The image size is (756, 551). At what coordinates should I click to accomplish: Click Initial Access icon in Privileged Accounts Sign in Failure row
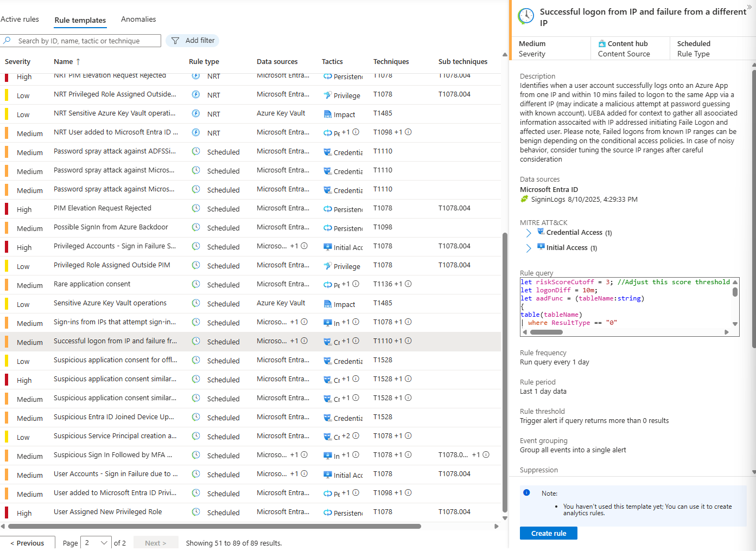[328, 247]
